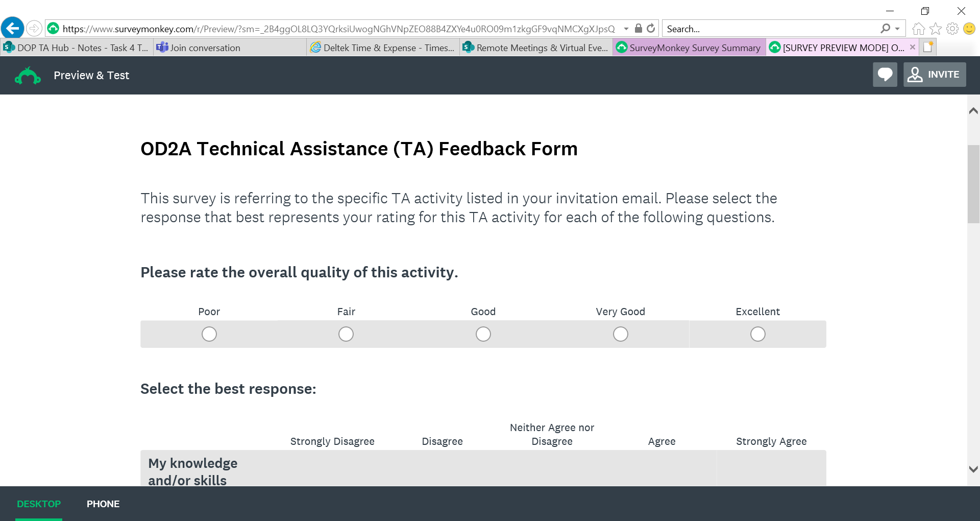This screenshot has height=521, width=980.
Task: Open the browser settings gear icon
Action: (x=952, y=29)
